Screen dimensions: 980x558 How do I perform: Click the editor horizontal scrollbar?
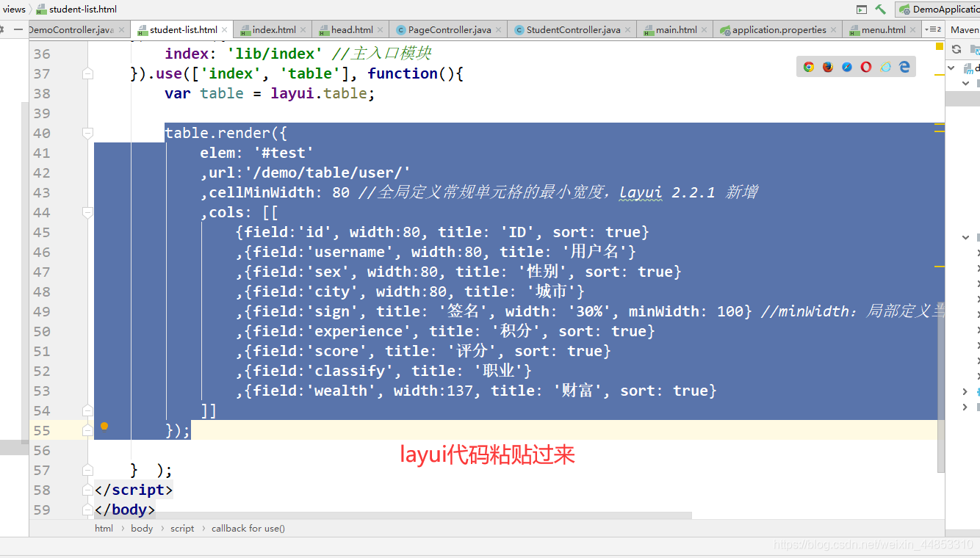(393, 516)
